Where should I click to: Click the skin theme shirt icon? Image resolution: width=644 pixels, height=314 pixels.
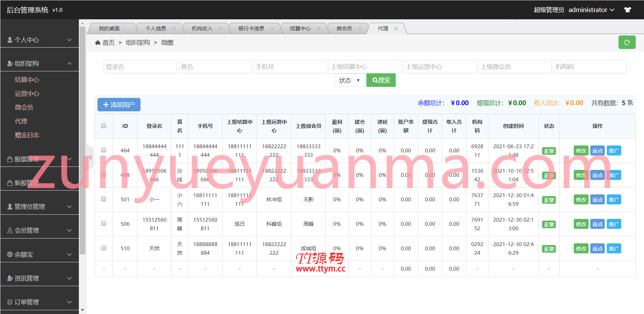pos(627,10)
